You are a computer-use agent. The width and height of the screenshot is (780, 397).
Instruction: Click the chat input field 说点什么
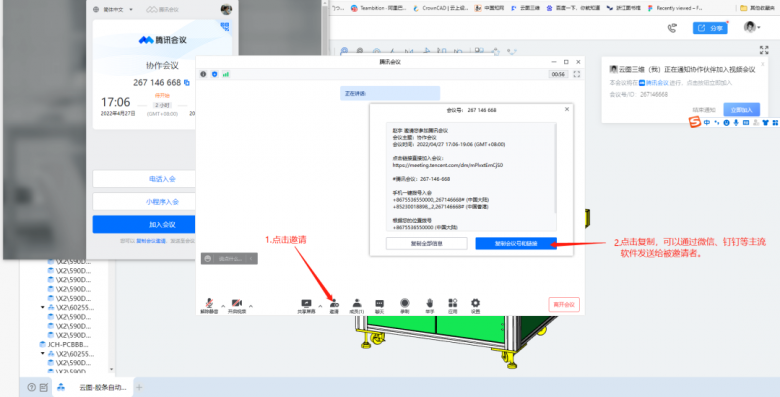point(229,259)
